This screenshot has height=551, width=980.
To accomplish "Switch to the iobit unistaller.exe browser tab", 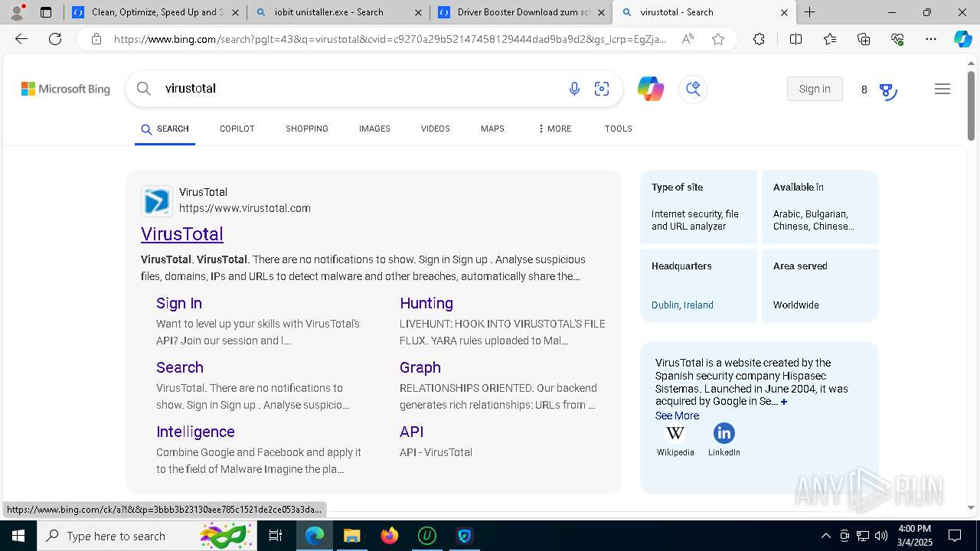I will pyautogui.click(x=338, y=12).
